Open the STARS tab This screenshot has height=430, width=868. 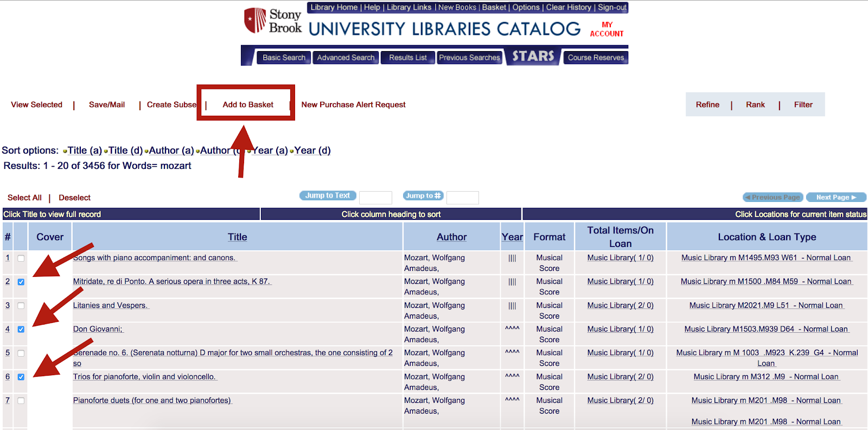tap(533, 56)
